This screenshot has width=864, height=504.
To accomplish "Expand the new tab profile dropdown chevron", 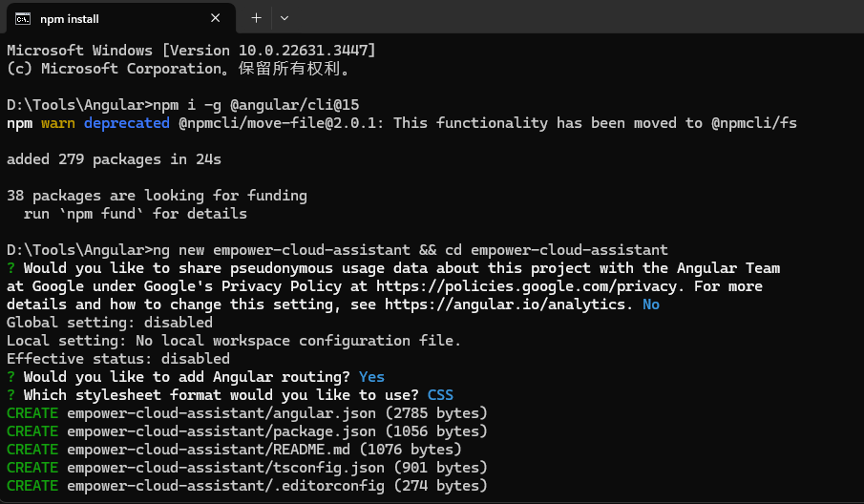I will click(x=284, y=18).
